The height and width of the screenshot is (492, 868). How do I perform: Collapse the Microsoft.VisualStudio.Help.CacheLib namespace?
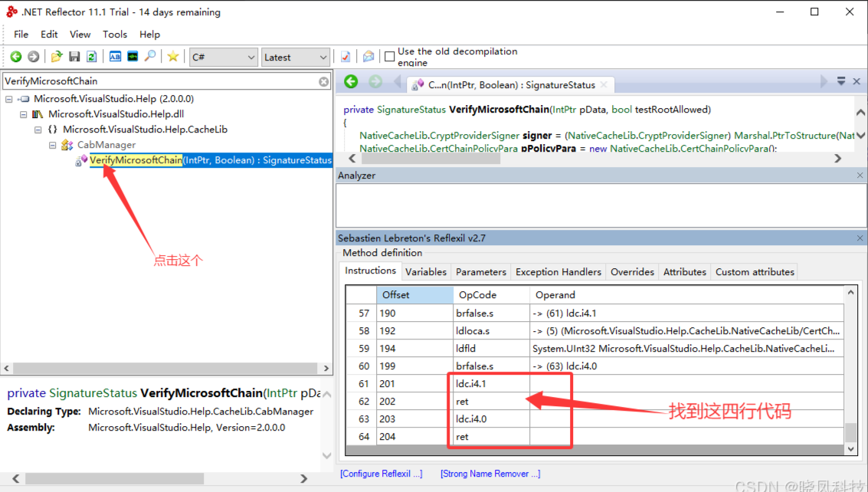click(x=38, y=130)
